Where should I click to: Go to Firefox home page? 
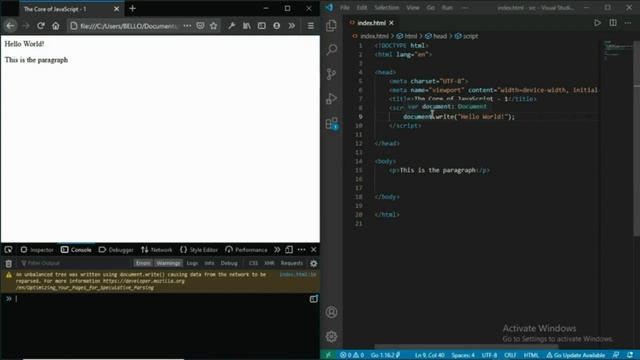56,26
